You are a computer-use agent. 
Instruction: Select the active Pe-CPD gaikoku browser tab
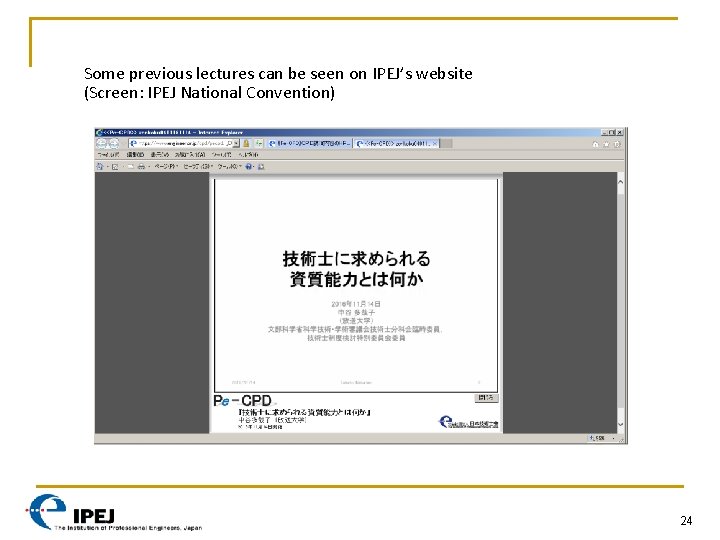click(x=394, y=144)
